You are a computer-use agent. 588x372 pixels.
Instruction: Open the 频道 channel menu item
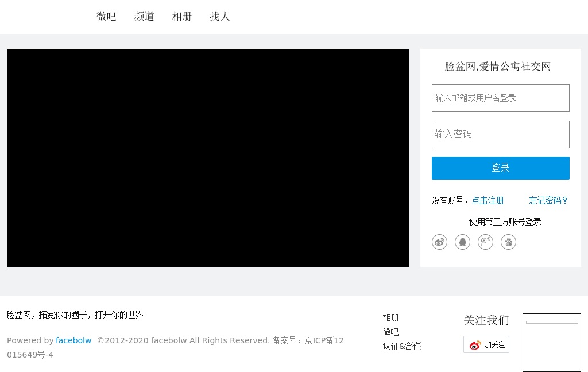[x=144, y=17]
